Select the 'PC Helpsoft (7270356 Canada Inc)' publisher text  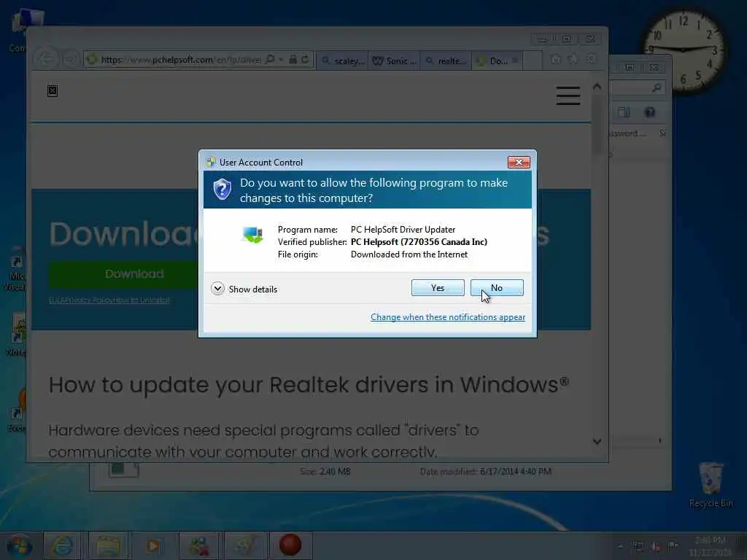pos(419,242)
